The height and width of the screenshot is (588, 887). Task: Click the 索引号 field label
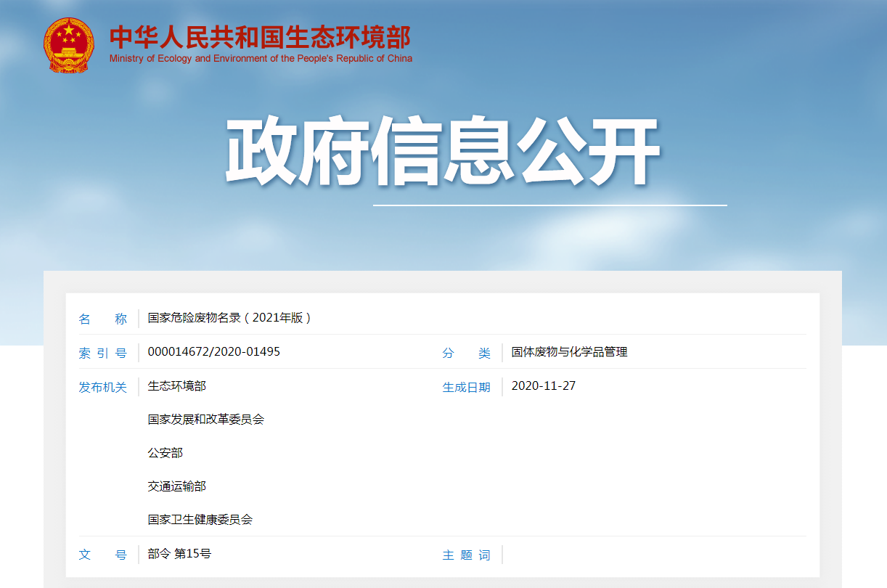tap(102, 353)
